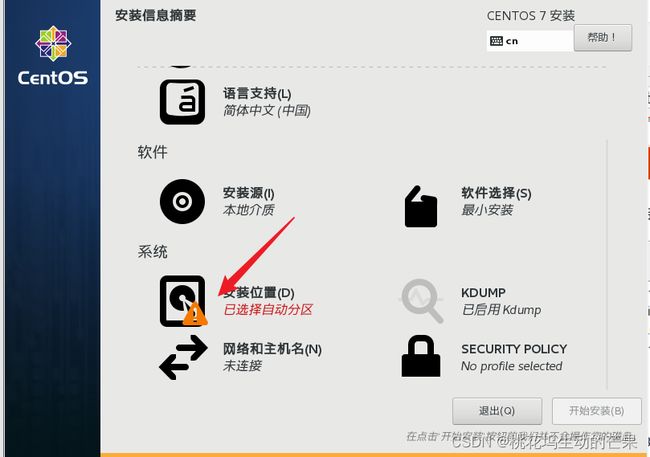Open the network arrows icon
650x457 pixels.
pyautogui.click(x=183, y=357)
